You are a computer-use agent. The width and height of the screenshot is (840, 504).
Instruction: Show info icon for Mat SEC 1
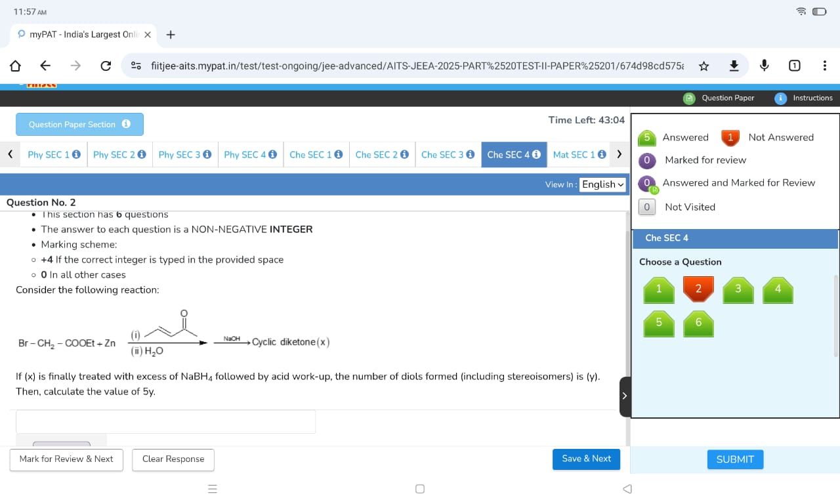tap(602, 154)
